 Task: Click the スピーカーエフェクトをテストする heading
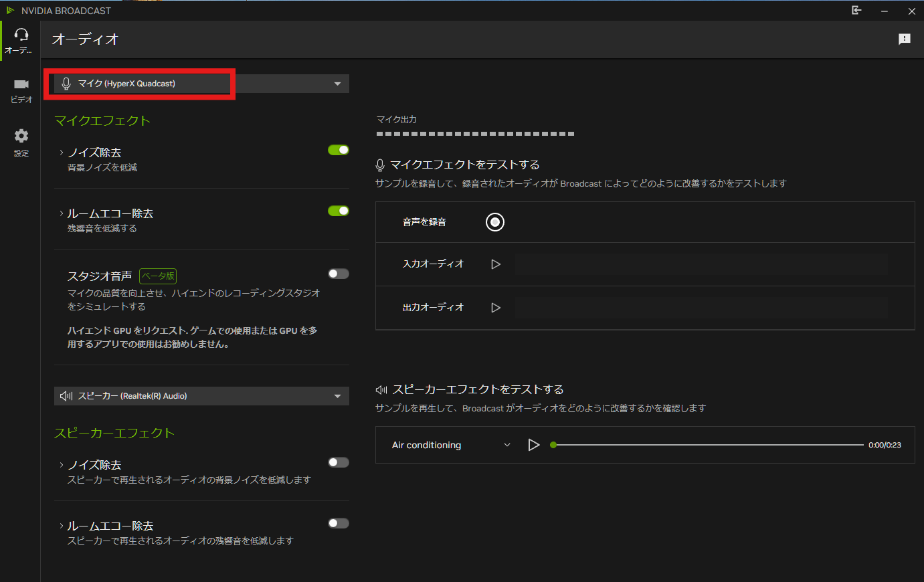478,389
